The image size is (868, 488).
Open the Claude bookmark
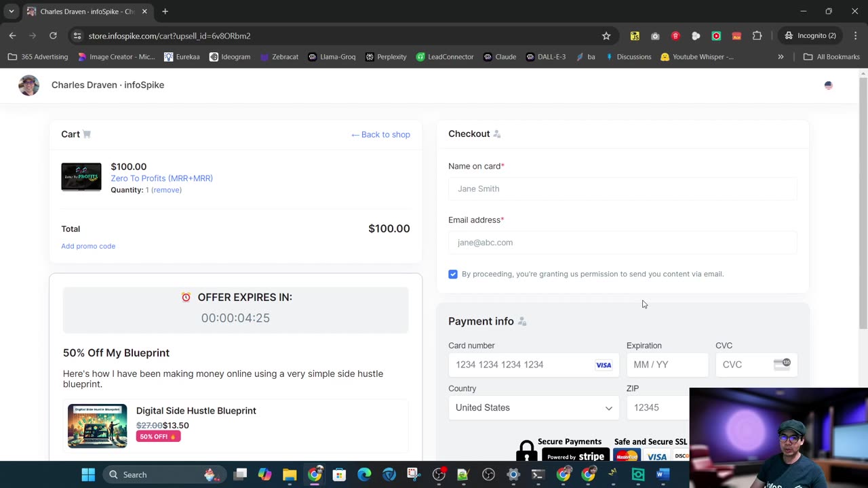click(x=499, y=57)
